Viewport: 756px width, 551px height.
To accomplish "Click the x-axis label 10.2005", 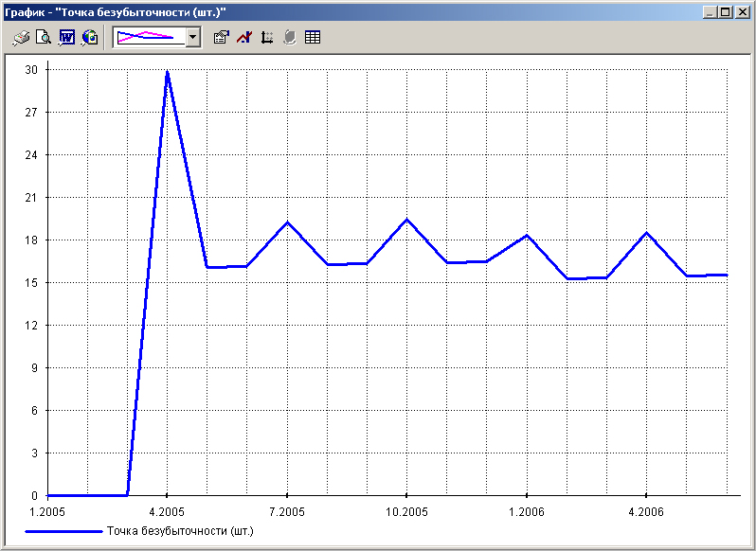I will pos(406,511).
